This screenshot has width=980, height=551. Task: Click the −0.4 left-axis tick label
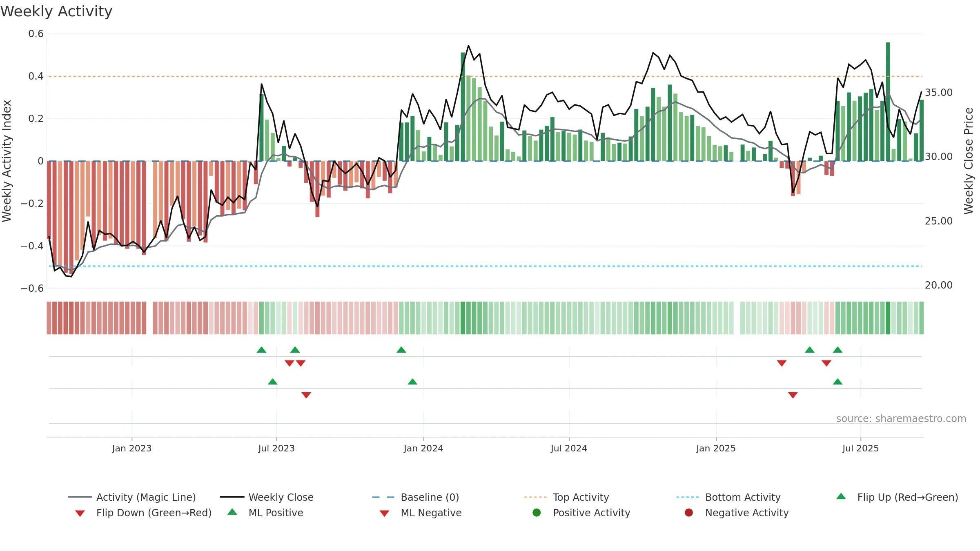point(32,246)
